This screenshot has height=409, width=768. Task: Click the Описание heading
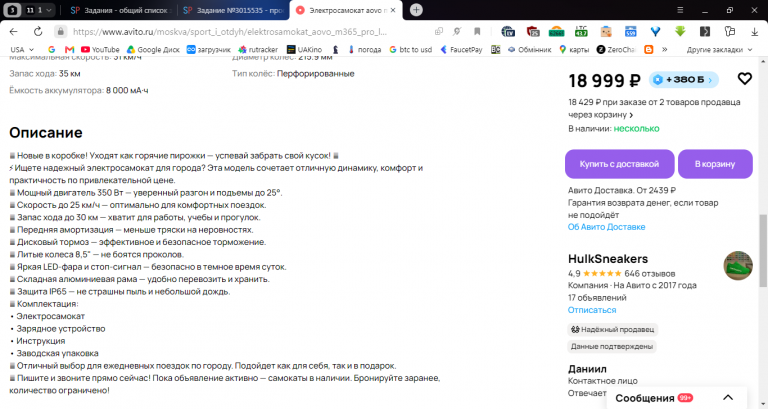point(46,133)
